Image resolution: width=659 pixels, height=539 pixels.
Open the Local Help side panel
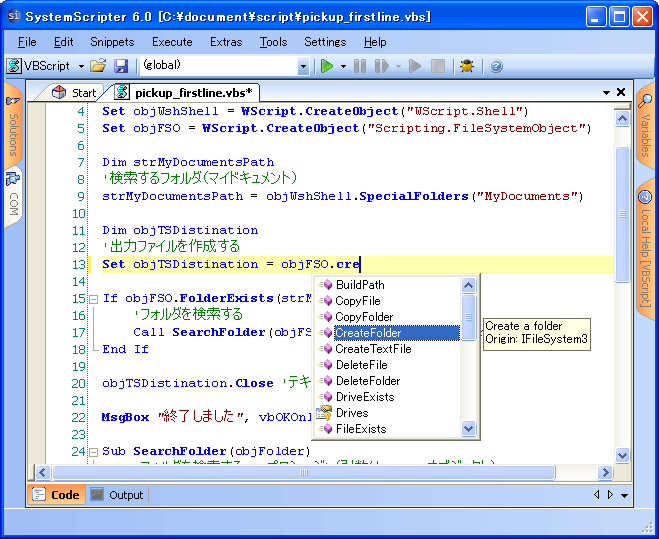645,246
